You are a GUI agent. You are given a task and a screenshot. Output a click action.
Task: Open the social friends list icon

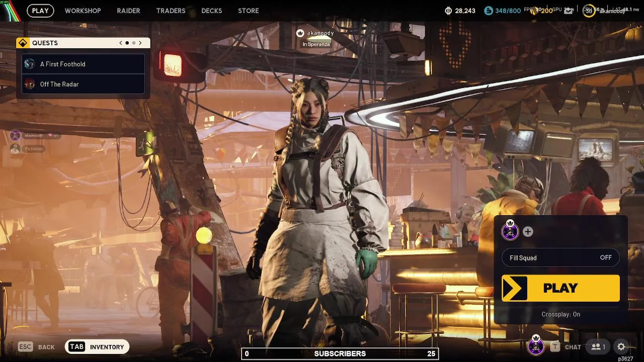coord(598,347)
